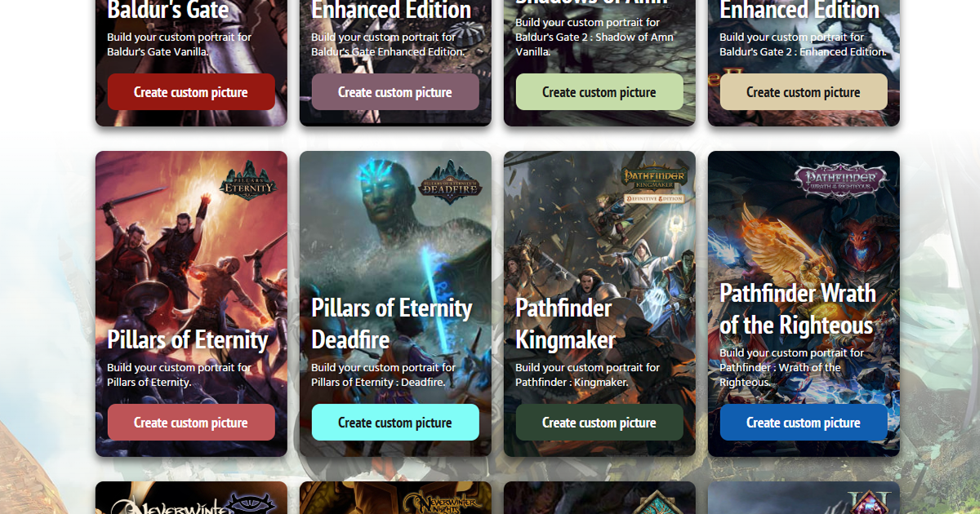Click the Pathfinder Kingmaker Definitive Edition logo

pos(655,185)
